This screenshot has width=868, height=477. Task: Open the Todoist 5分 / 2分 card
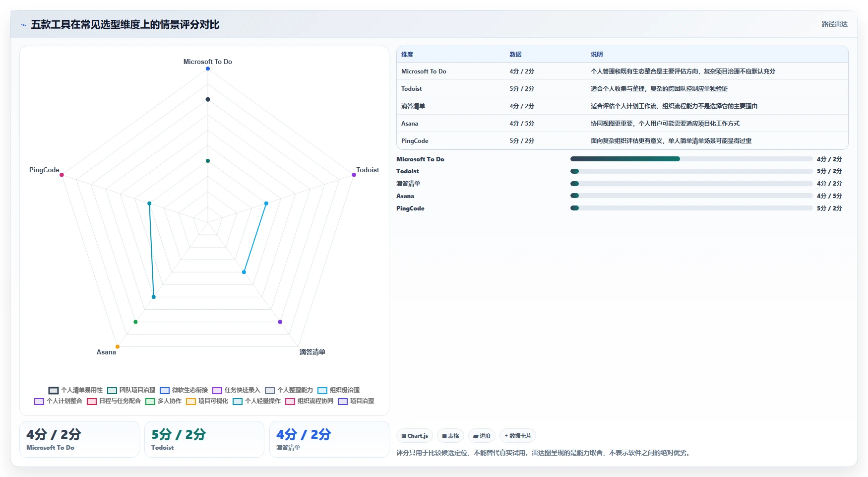point(204,439)
